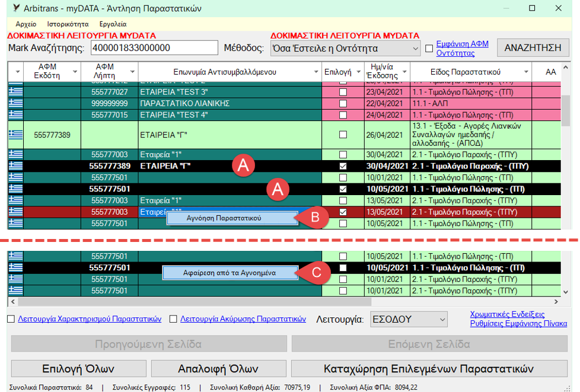Open the Αρχείο menu
The image size is (580, 392).
(26, 24)
